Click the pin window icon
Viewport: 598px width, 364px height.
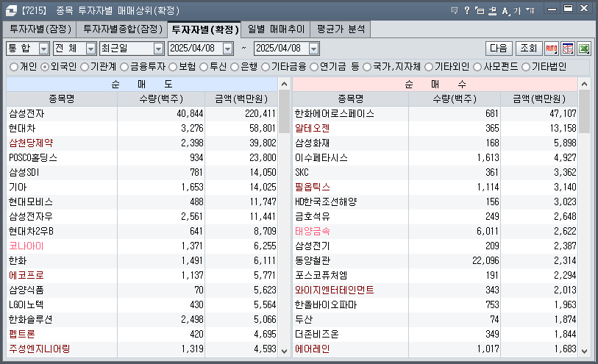[492, 11]
